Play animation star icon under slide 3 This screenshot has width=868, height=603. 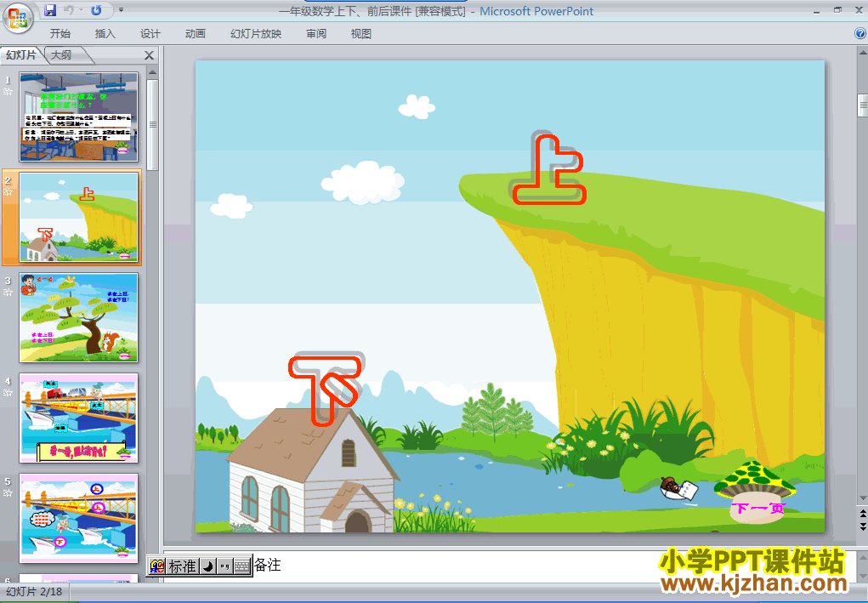[8, 293]
